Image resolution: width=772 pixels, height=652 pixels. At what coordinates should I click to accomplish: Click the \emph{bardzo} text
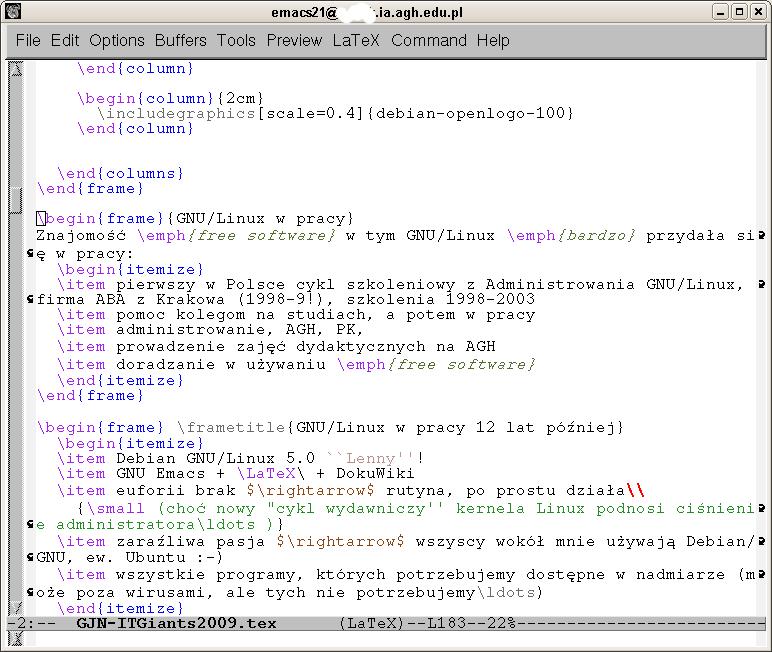571,235
